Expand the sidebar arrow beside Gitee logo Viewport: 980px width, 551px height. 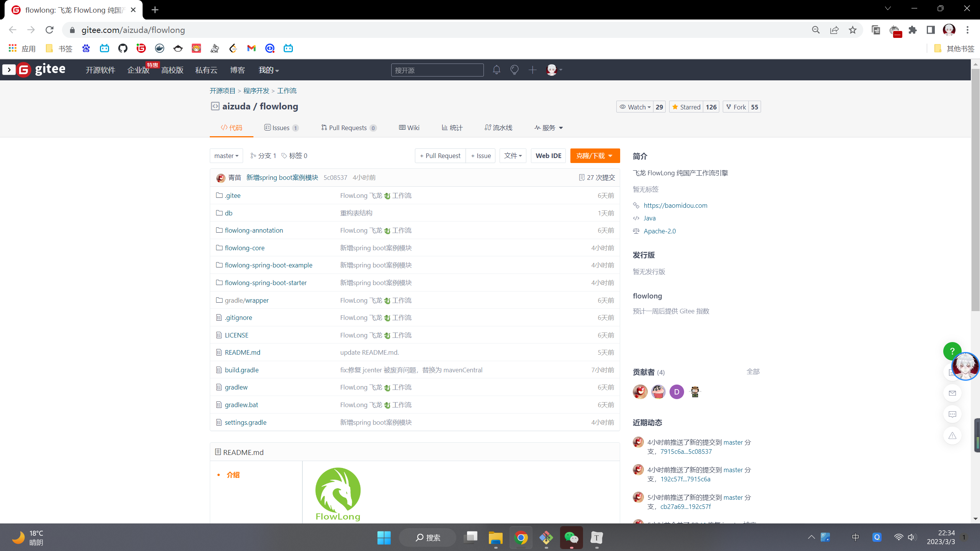(x=9, y=70)
